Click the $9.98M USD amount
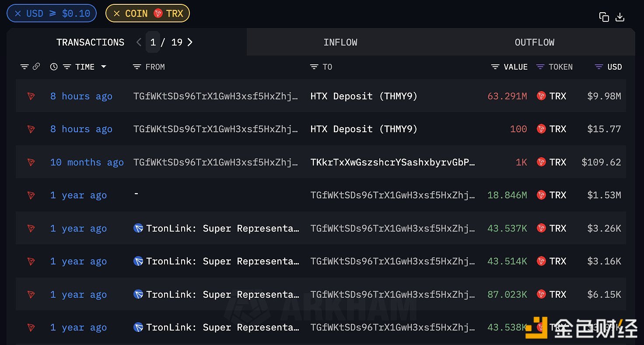The height and width of the screenshot is (345, 644). [604, 96]
